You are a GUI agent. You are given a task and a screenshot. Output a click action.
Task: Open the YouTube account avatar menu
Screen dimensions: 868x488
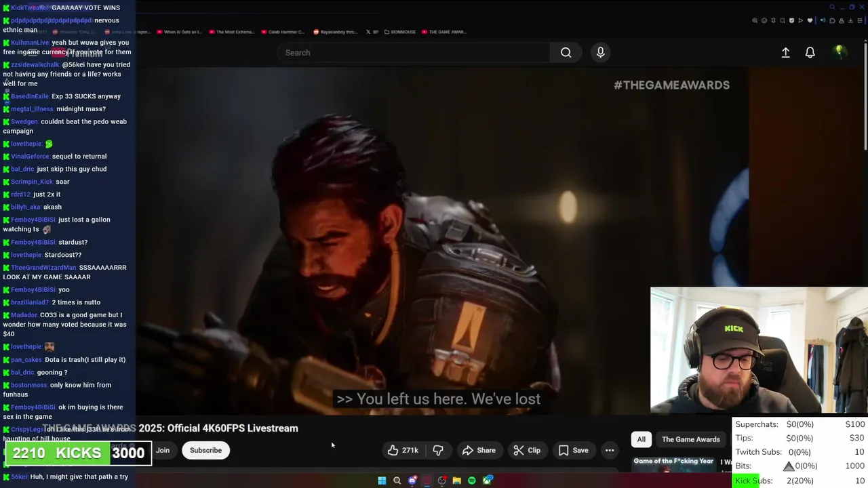click(x=840, y=52)
